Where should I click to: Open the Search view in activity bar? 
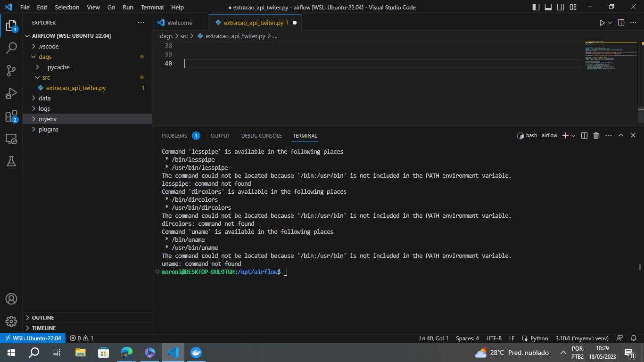11,48
